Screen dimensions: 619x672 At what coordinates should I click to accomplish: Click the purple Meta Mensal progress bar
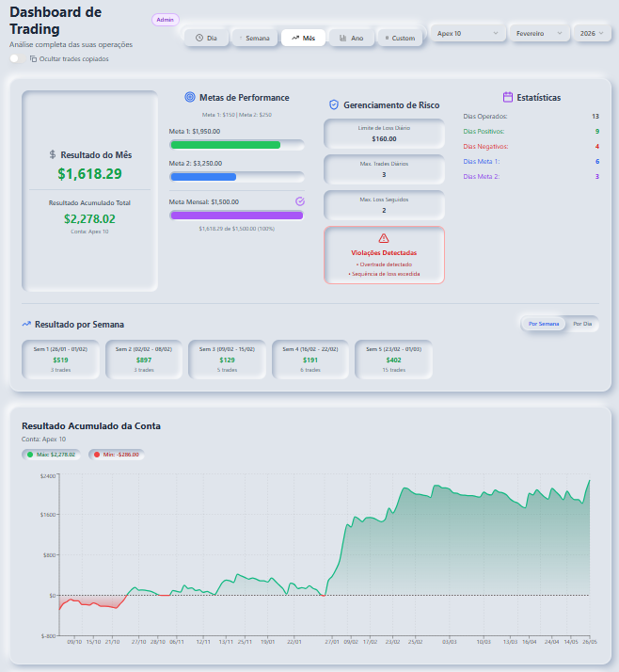[x=237, y=216]
